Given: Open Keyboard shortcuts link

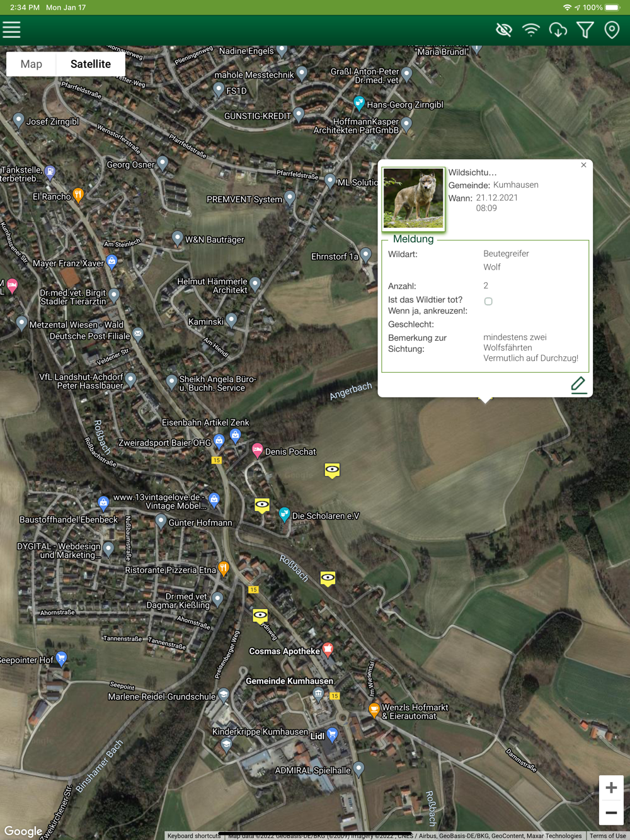Looking at the screenshot, I should pyautogui.click(x=194, y=836).
